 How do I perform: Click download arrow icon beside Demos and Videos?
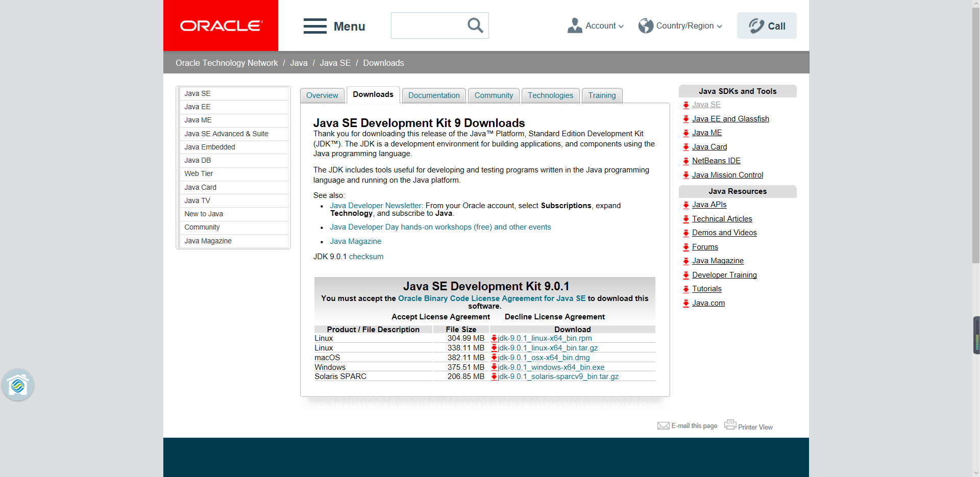686,233
